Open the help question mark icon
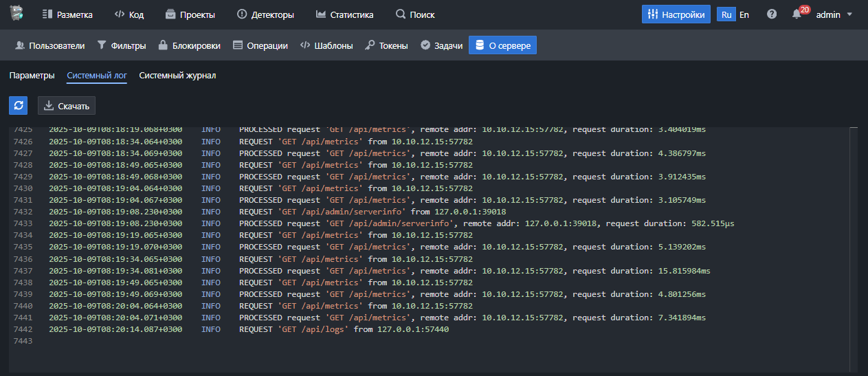Image resolution: width=868 pixels, height=376 pixels. click(772, 14)
